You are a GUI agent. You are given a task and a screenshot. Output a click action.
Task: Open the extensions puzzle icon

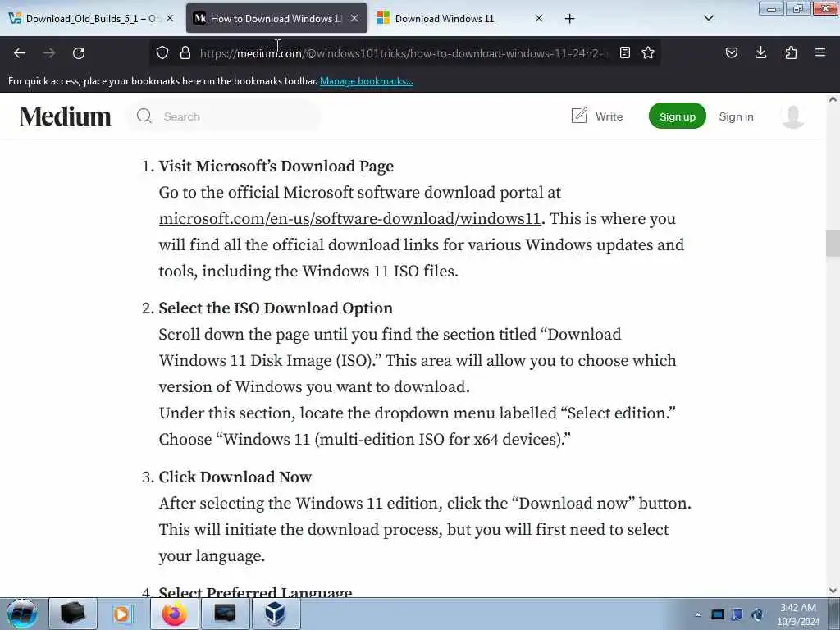click(791, 52)
